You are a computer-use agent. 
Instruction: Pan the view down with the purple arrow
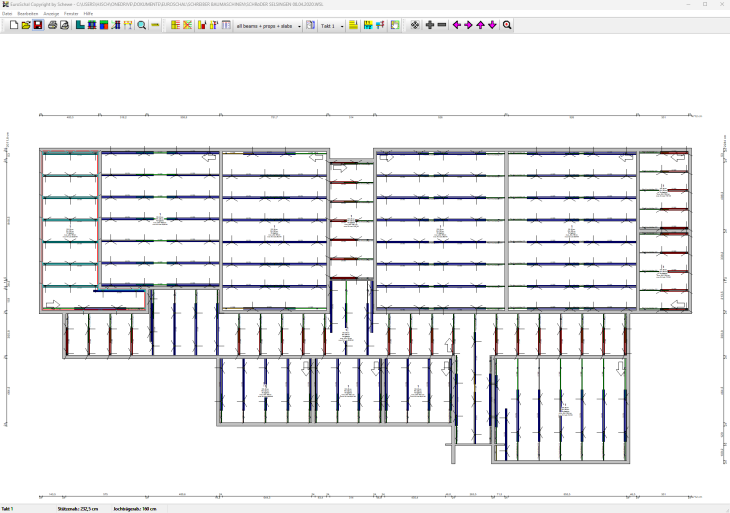491,25
